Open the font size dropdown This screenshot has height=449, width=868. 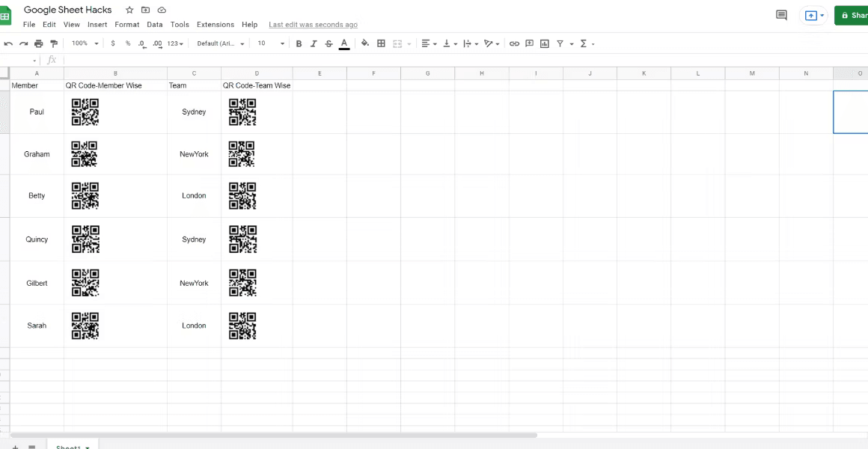(x=271, y=43)
